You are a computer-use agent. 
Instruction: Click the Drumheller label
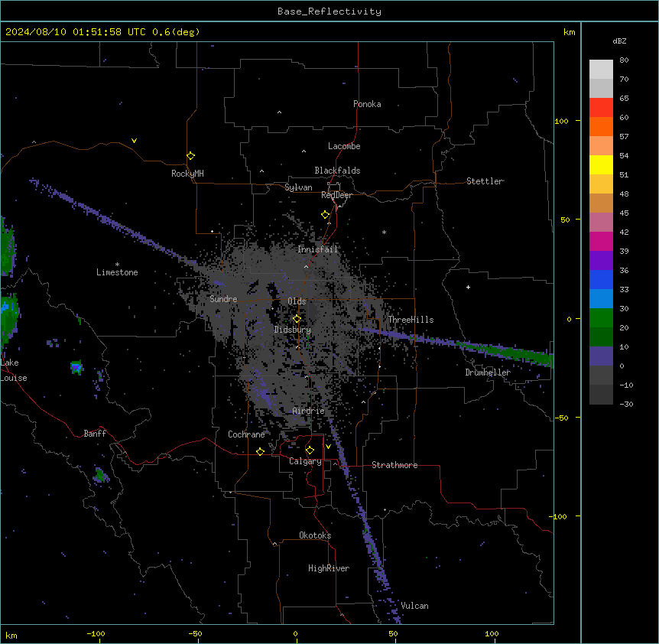point(488,372)
